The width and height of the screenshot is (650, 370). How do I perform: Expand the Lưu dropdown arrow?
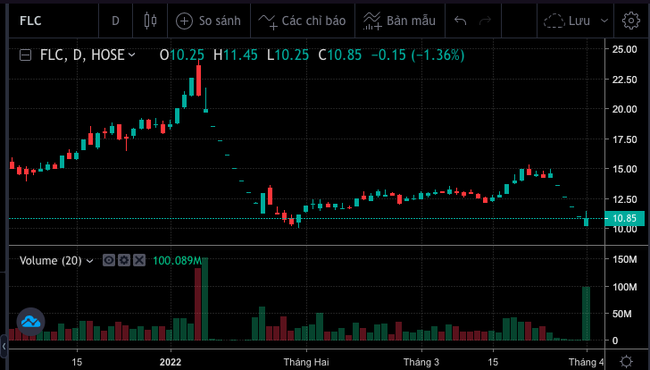point(604,21)
